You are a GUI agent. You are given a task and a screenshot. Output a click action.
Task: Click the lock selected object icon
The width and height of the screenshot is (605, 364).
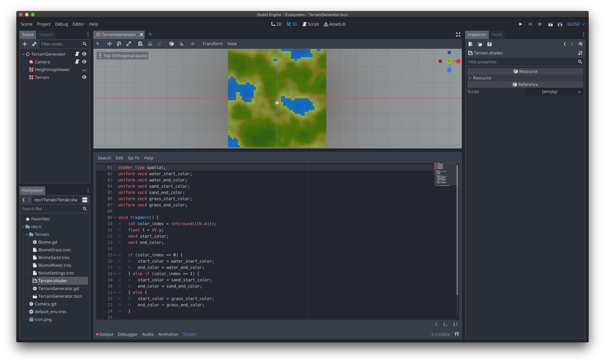tap(150, 44)
